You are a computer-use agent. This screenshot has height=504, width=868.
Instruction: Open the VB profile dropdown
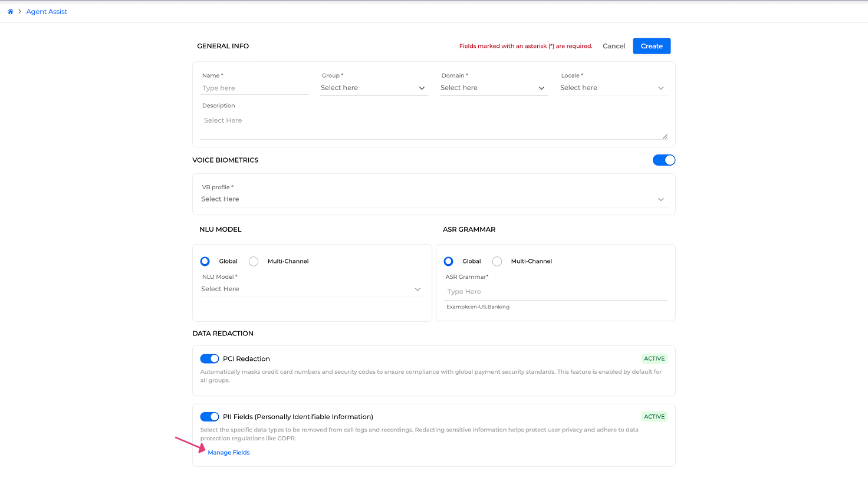click(x=433, y=199)
